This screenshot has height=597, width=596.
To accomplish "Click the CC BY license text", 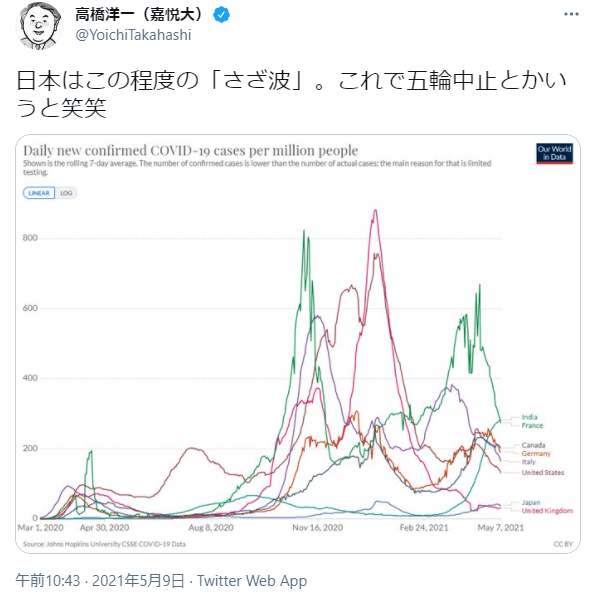I will point(563,544).
